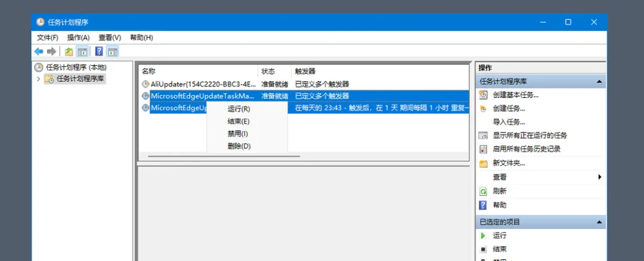Viewport: 644px width, 261px height.
Task: Click the 名称 column header
Action: coord(199,71)
